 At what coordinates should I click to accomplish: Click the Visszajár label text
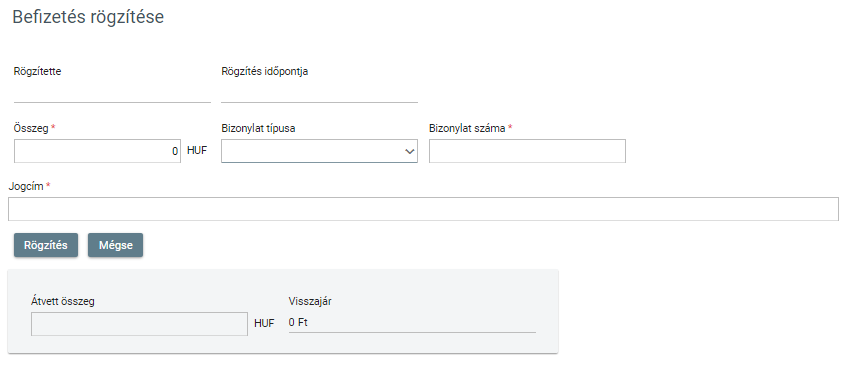pyautogui.click(x=310, y=302)
